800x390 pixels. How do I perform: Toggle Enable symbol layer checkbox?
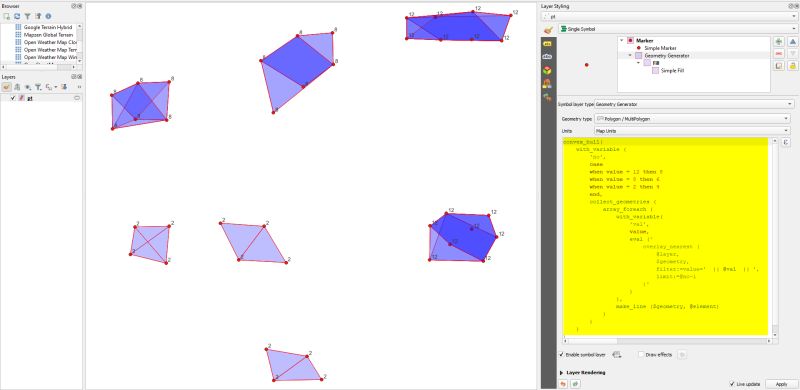click(x=562, y=354)
